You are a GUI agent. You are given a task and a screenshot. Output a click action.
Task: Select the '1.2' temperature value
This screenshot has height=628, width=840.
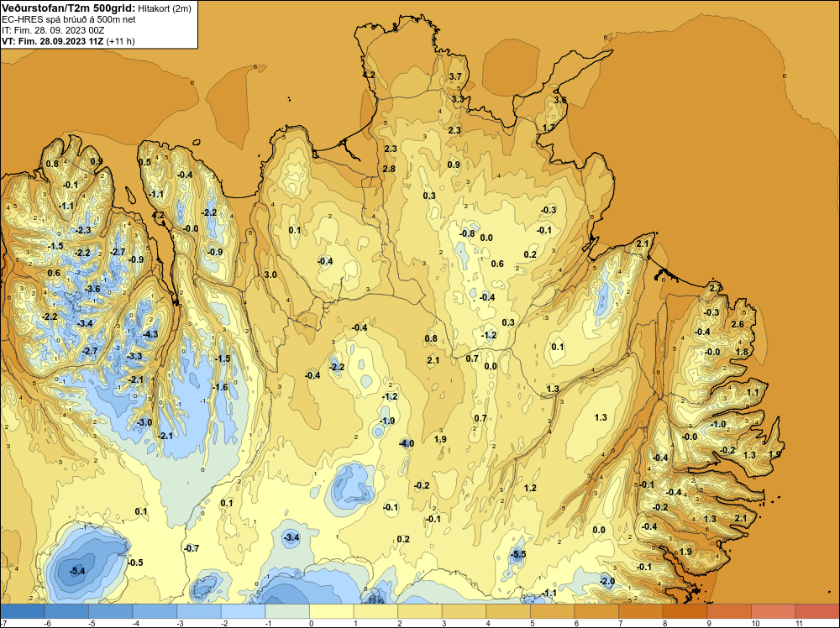pos(530,488)
